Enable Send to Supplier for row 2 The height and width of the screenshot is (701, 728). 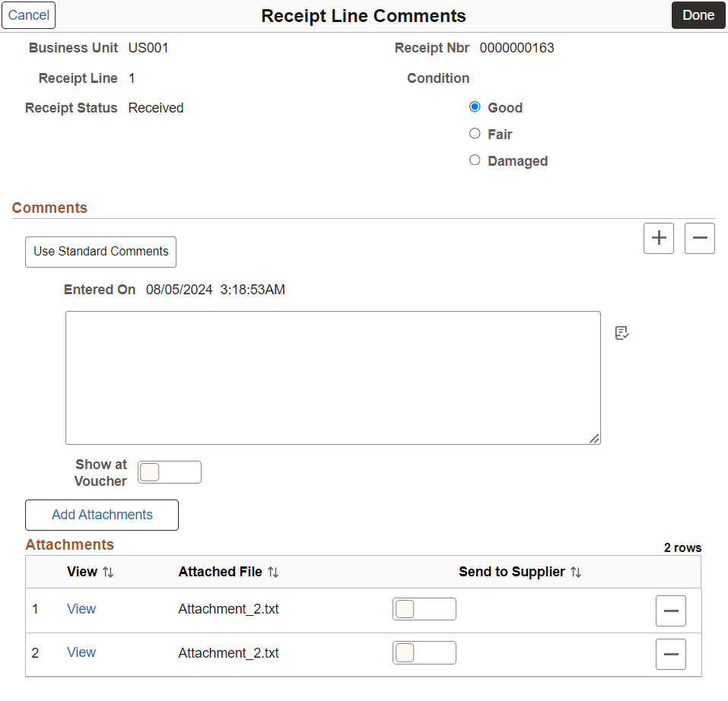(424, 653)
